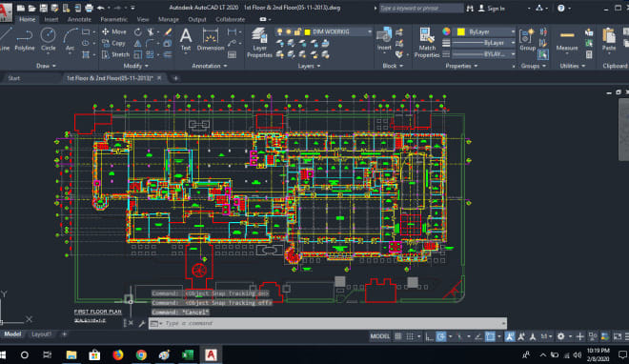The image size is (629, 364).
Task: Open the DIM WORKING layer dropdown
Action: (x=323, y=31)
